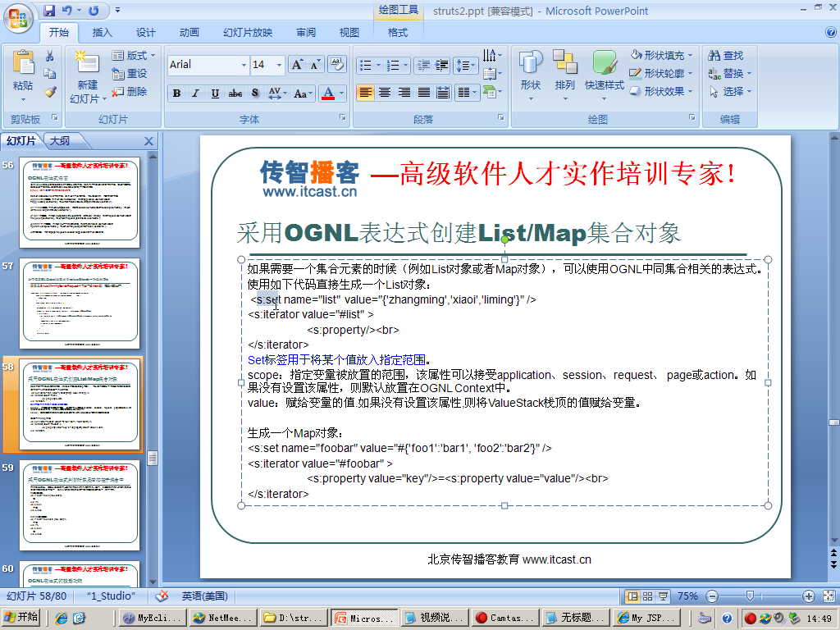This screenshot has height=630, width=840.
Task: Open Arrange options (排列)
Action: 564,75
